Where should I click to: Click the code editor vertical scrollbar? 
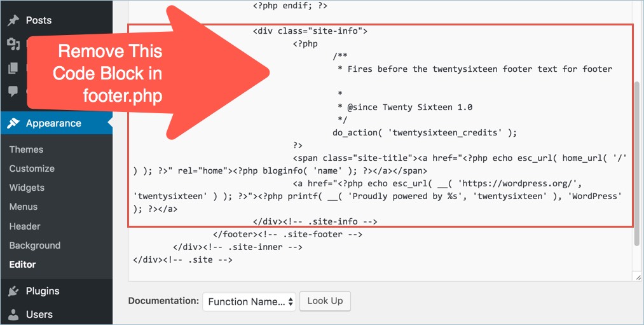(x=637, y=164)
